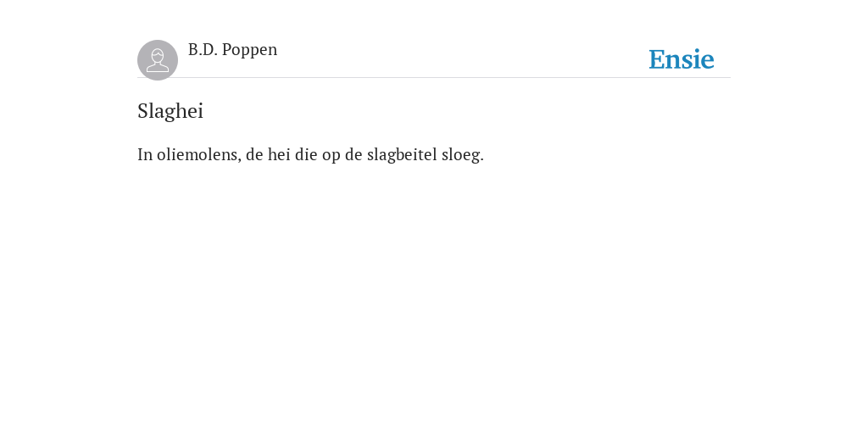The image size is (868, 434).
Task: Click the horizontal divider under the header
Action: click(x=434, y=77)
